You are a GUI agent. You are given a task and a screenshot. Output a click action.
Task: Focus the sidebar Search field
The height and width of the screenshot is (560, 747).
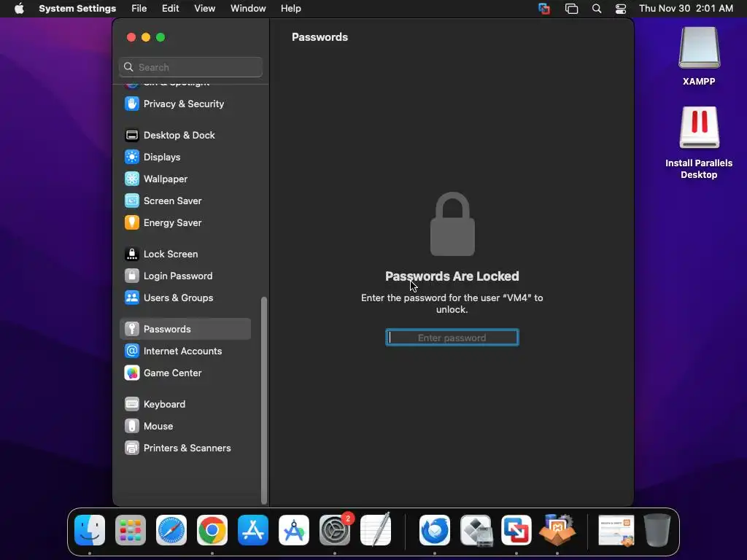(190, 67)
